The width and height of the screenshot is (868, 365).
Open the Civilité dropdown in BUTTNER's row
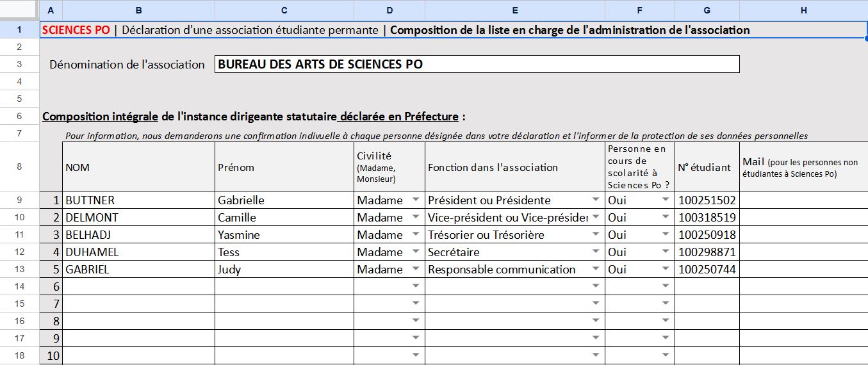[416, 200]
